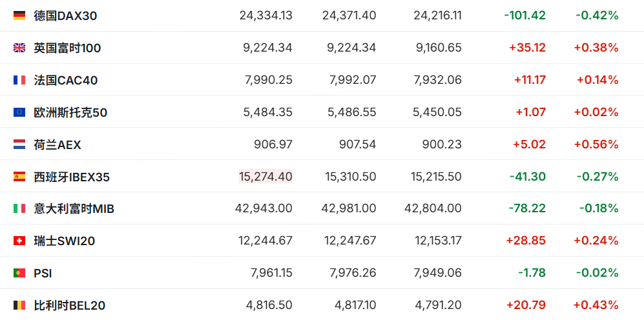The image size is (644, 320).
Task: Click the highlighted 15,274.40 price cell
Action: [265, 176]
